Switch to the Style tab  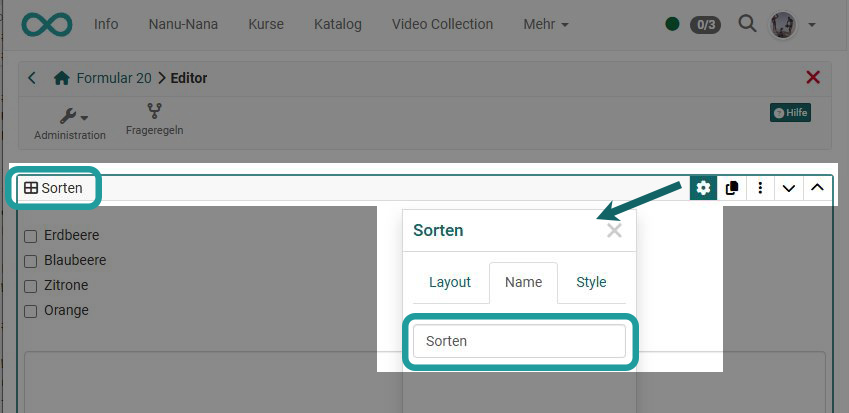[x=591, y=283]
